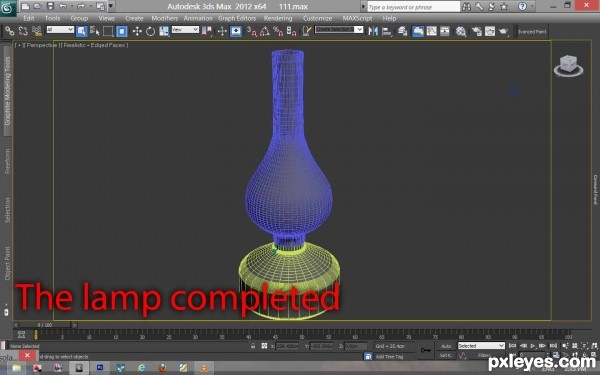This screenshot has height=375, width=600.
Task: Open the Views menu
Action: 106,18
